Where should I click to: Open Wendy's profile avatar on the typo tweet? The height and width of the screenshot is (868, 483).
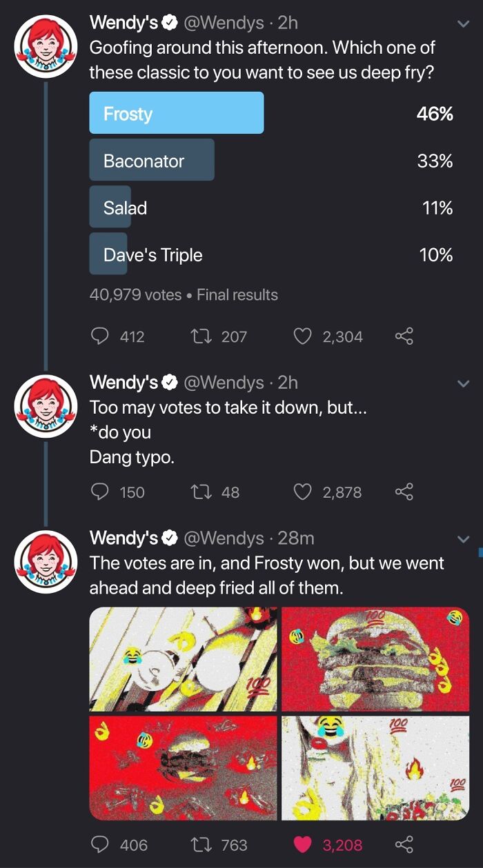[45, 404]
